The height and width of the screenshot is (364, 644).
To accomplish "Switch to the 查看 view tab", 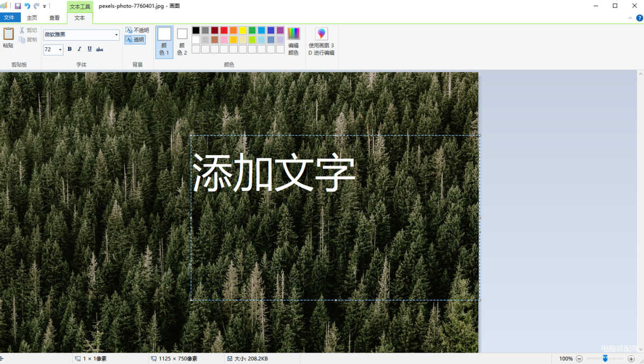I will pyautogui.click(x=55, y=18).
